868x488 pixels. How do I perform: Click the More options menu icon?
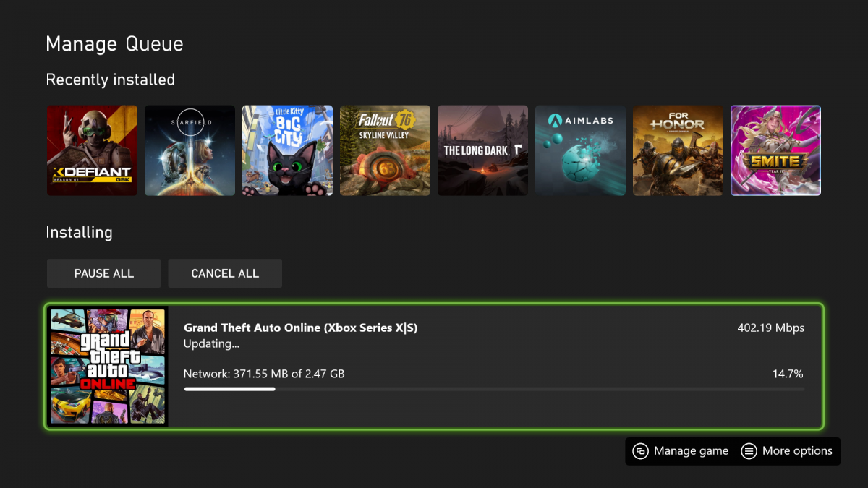pos(749,451)
